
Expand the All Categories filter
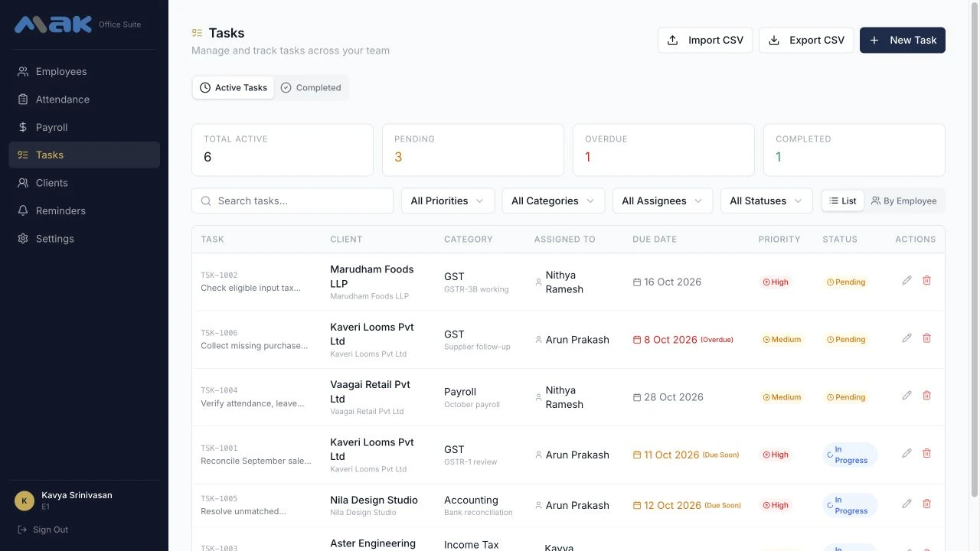tap(554, 201)
